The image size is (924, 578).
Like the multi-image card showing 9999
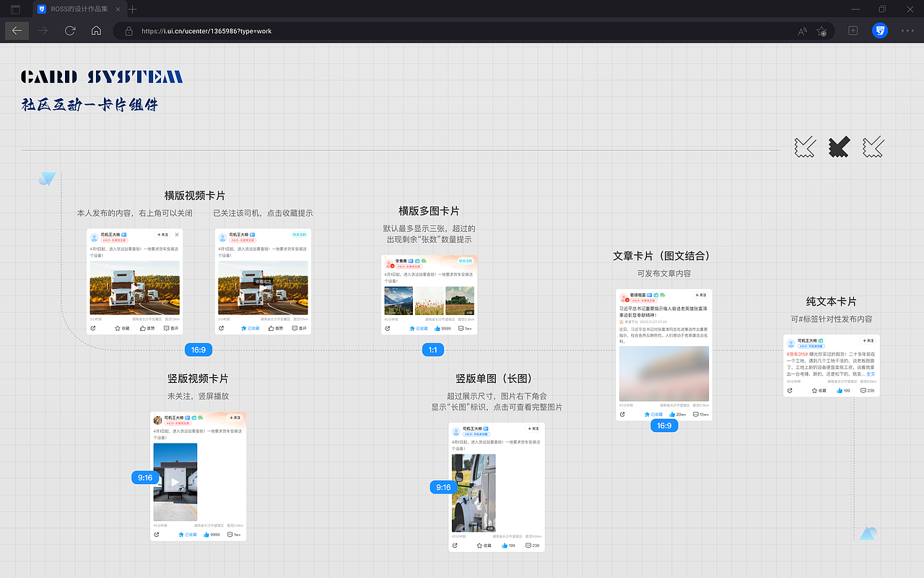(443, 328)
